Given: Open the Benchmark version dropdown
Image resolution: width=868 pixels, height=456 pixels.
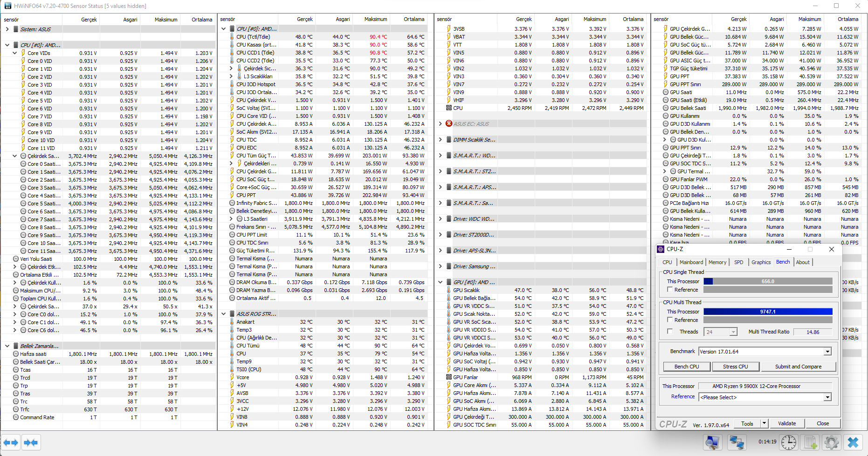Looking at the screenshot, I should (827, 352).
